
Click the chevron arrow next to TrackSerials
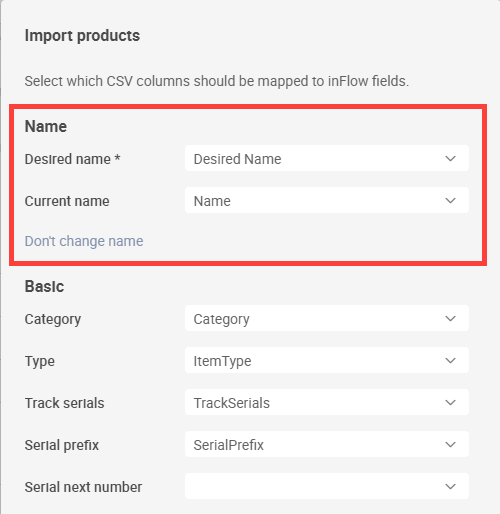[450, 403]
